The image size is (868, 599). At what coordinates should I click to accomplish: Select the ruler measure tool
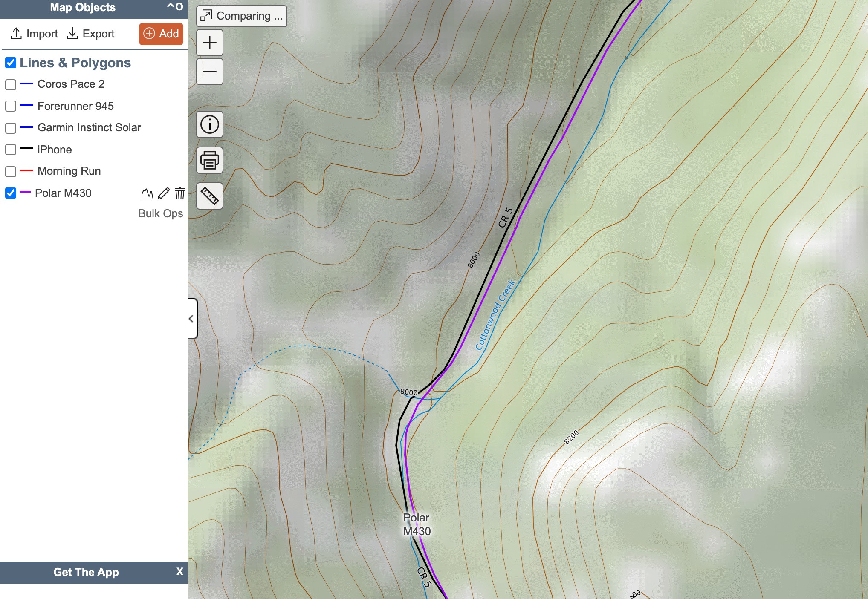coord(209,196)
